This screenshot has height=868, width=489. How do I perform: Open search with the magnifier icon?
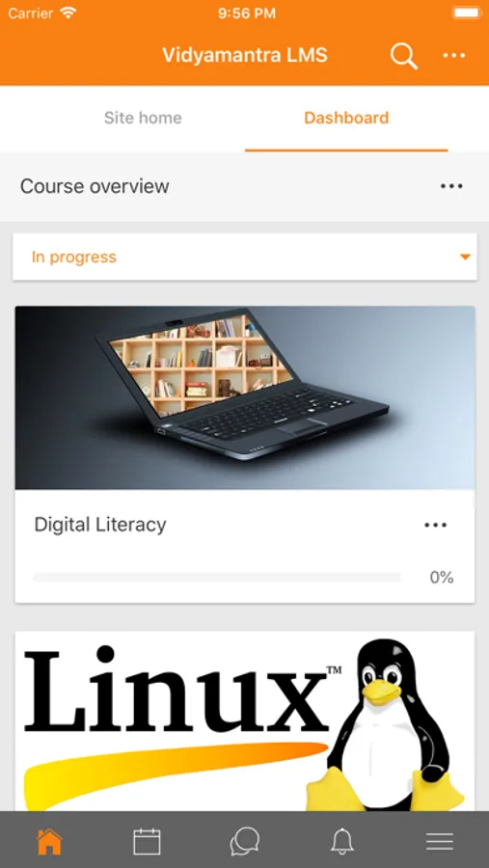[404, 56]
